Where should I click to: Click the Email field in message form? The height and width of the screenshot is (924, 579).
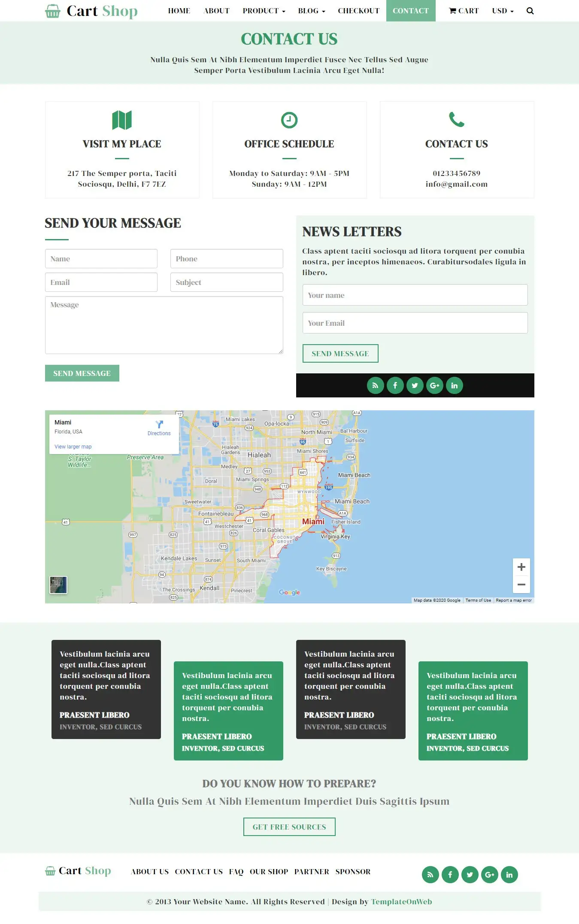tap(101, 282)
